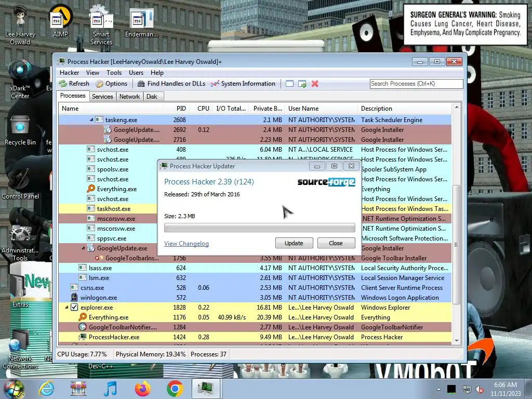Screen dimensions: 532x399
Task: Click the taskbar clock showing 6:06 AM
Action: click(x=505, y=389)
